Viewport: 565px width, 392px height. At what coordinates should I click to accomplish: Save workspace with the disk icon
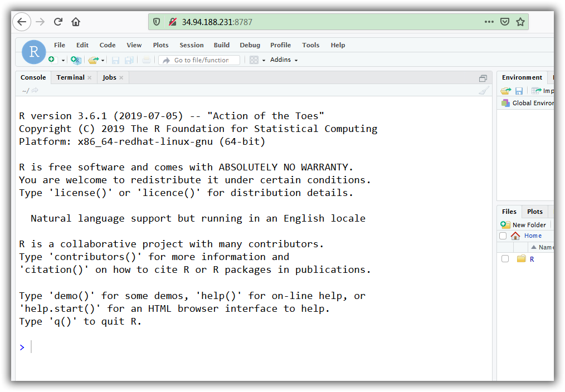coord(519,91)
